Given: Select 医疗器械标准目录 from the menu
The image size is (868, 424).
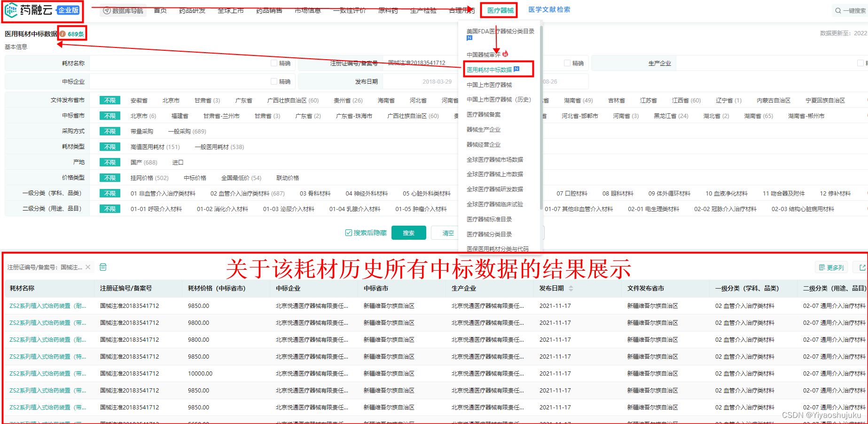Looking at the screenshot, I should [x=489, y=220].
